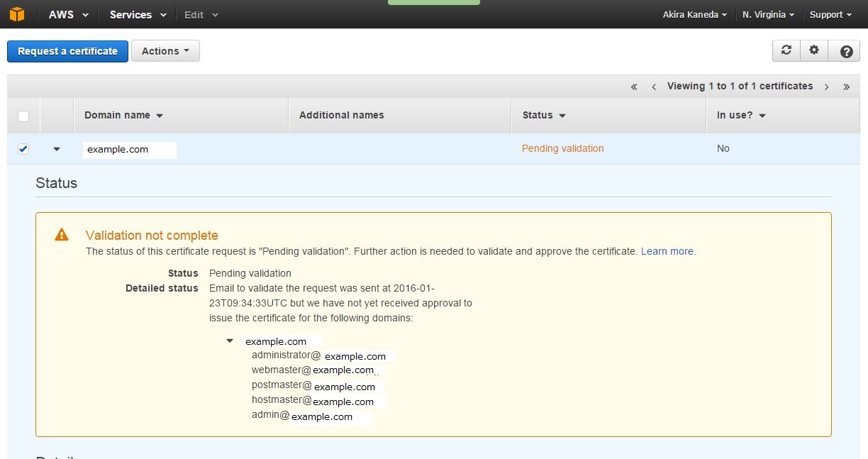Follow the Learn more link
Image resolution: width=868 pixels, height=459 pixels.
tap(668, 251)
